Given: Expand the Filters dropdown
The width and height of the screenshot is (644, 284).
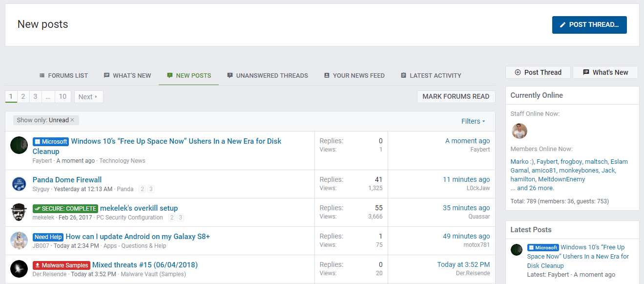Looking at the screenshot, I should pos(473,121).
